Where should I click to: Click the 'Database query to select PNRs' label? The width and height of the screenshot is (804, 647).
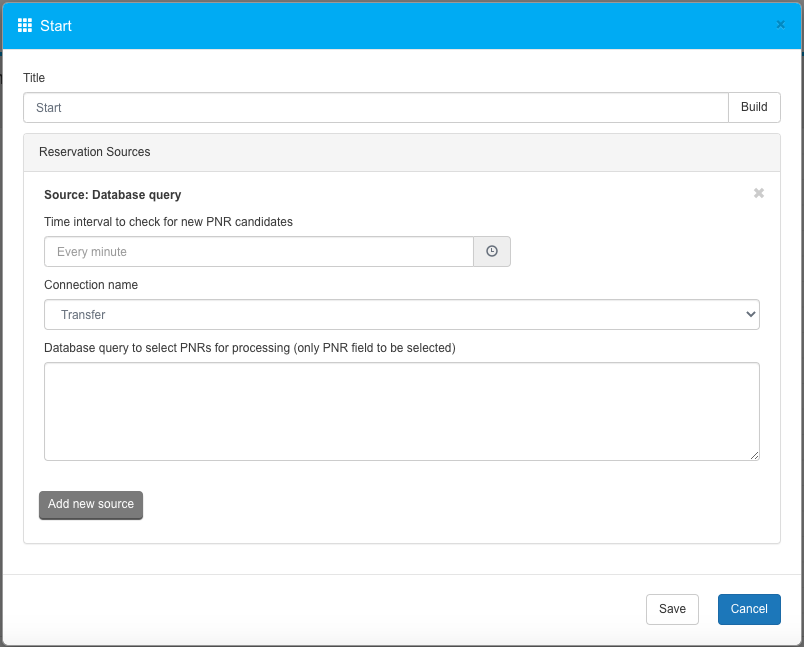(249, 348)
